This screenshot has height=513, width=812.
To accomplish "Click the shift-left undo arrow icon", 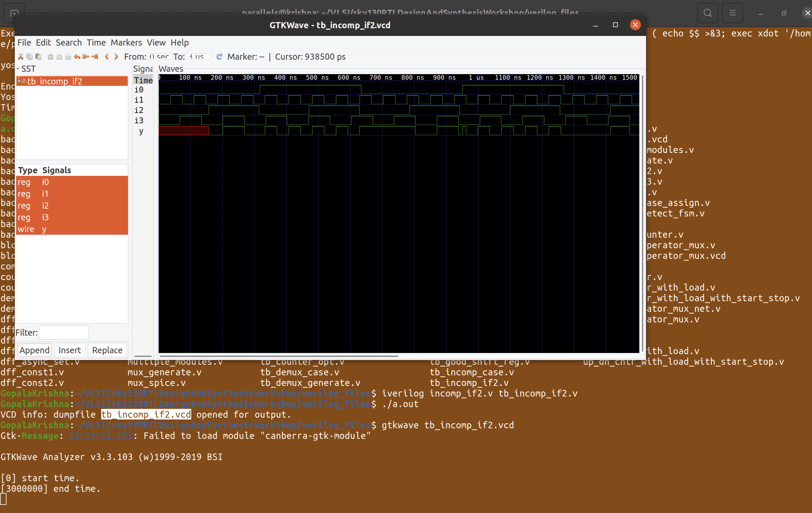I will tap(77, 57).
